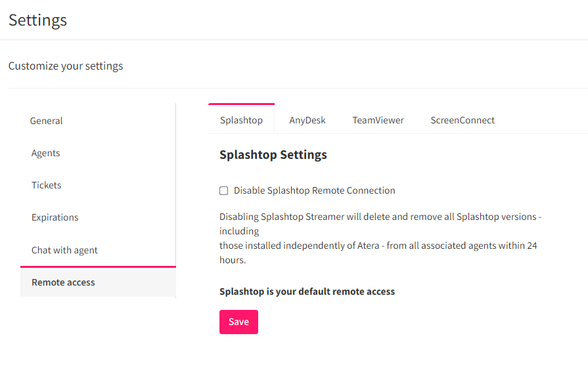View the Expirations settings
The image size is (588, 388).
(55, 217)
